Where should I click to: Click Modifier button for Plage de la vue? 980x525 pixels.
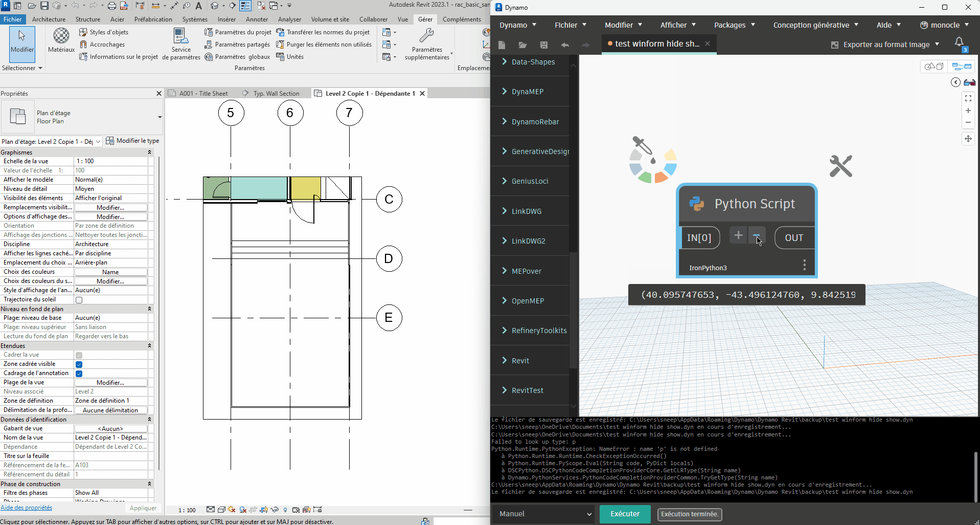(110, 383)
